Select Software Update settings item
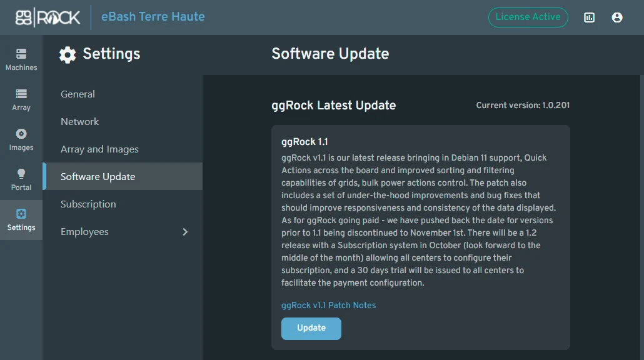This screenshot has height=360, width=644. (123, 176)
